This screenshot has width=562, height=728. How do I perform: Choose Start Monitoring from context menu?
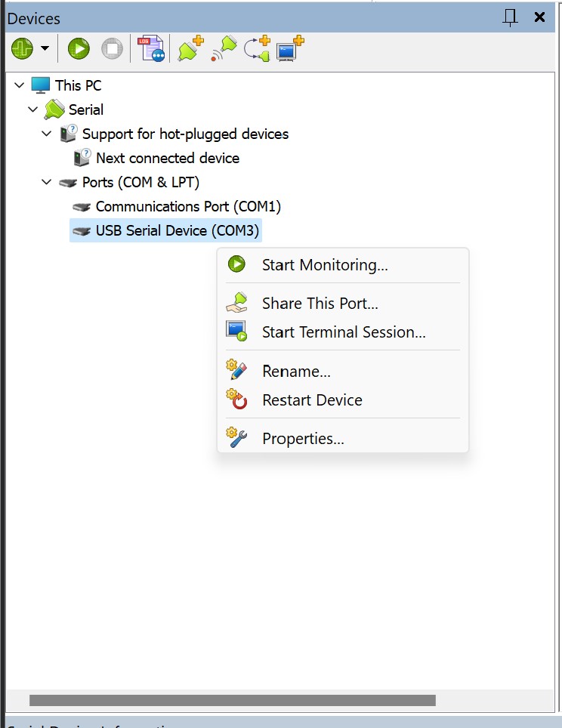click(325, 265)
